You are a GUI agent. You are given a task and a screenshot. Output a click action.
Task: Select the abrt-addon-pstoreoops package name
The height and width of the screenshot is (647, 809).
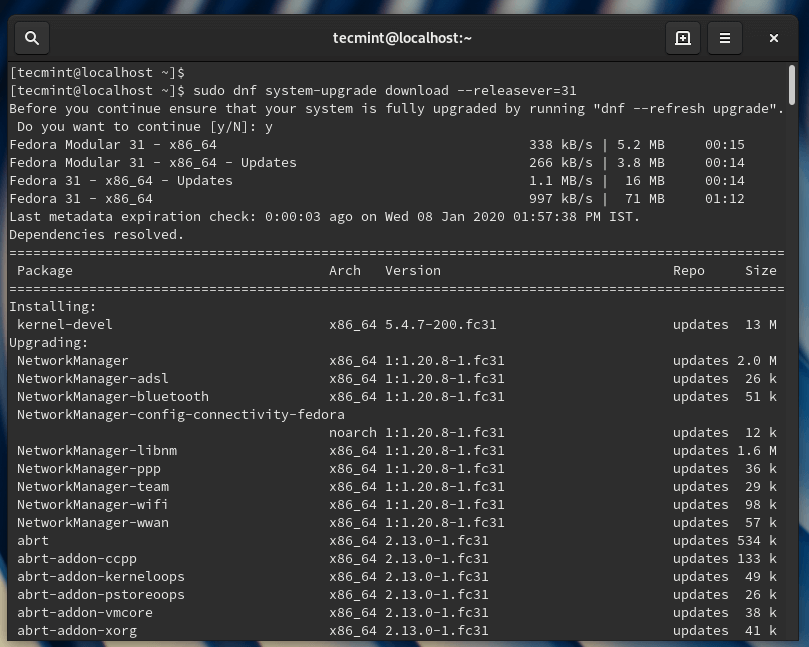(101, 595)
